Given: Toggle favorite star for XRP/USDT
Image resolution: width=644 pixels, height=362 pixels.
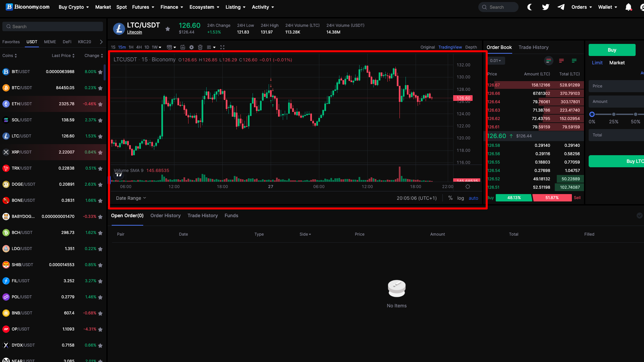Looking at the screenshot, I should pos(100,153).
